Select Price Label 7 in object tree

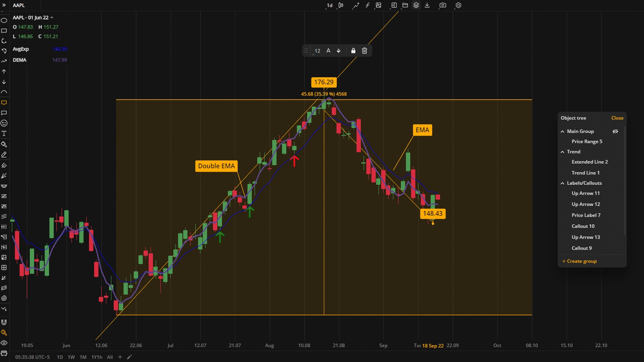coord(586,215)
